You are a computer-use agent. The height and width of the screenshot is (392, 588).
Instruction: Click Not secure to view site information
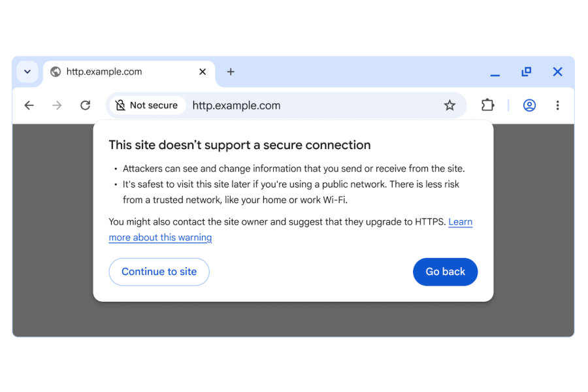point(155,105)
